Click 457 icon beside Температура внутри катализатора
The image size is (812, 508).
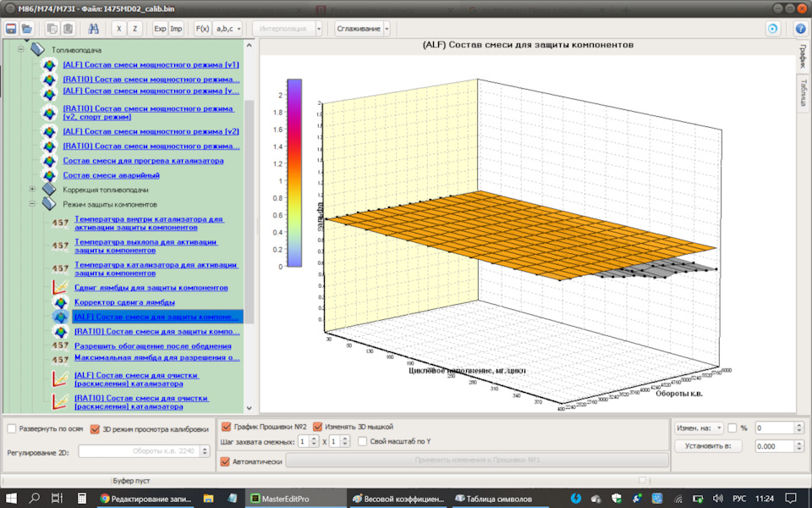pyautogui.click(x=60, y=223)
